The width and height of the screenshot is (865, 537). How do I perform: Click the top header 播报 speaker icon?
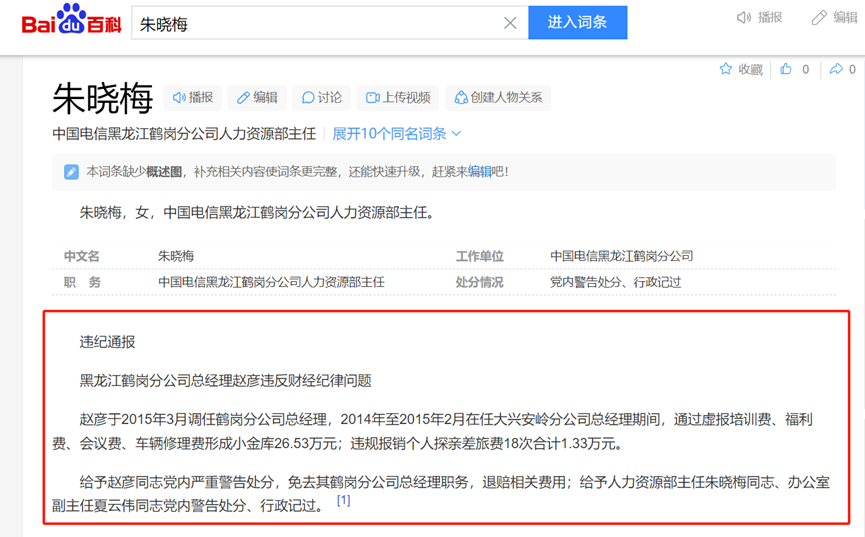pos(743,18)
